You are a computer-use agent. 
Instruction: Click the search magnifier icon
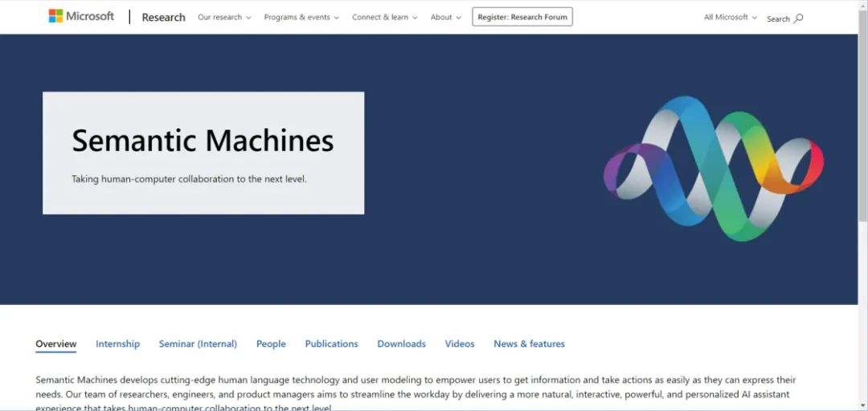[798, 18]
